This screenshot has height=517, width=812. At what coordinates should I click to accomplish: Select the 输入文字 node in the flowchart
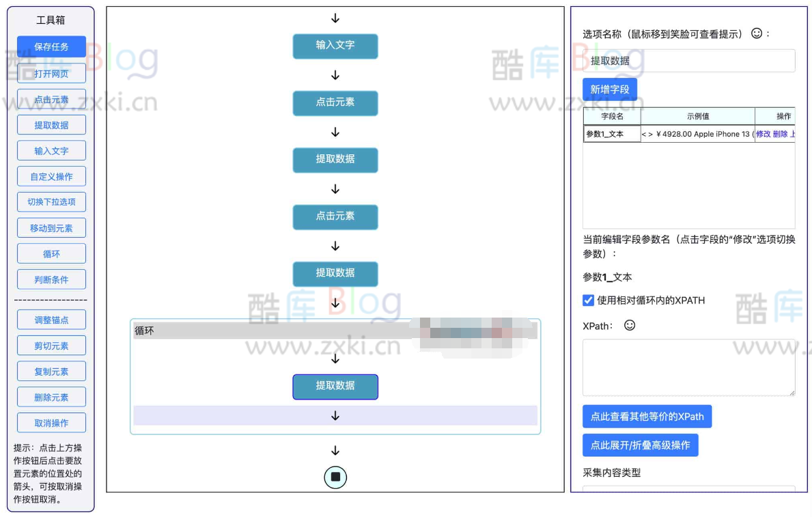[335, 46]
